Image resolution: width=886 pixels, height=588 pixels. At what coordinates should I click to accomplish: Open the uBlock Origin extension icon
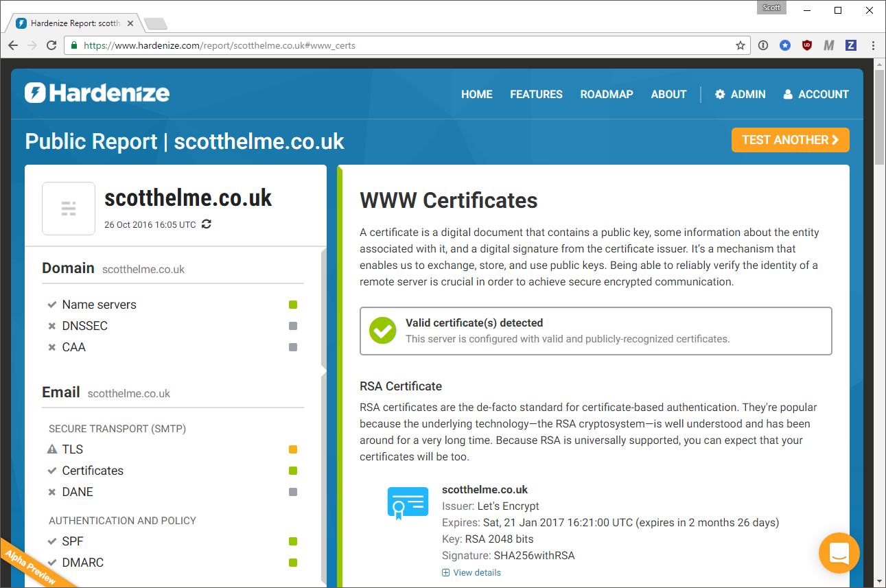pos(806,45)
